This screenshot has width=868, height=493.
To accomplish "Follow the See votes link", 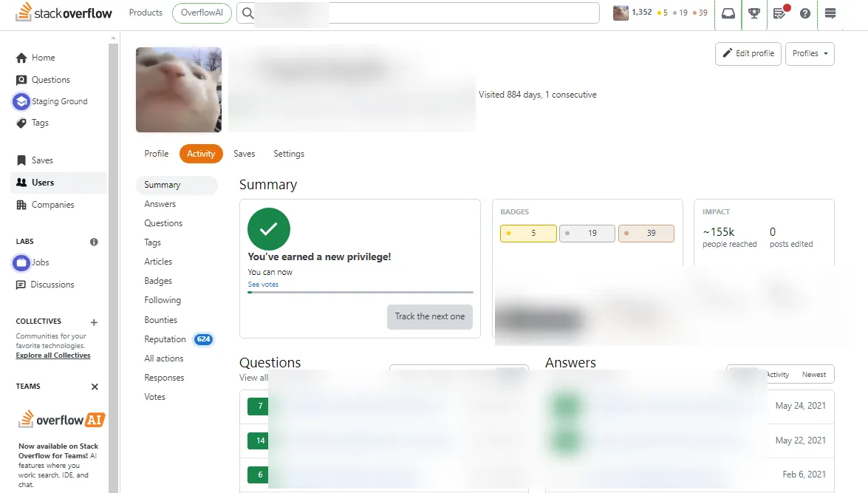I will tap(263, 284).
